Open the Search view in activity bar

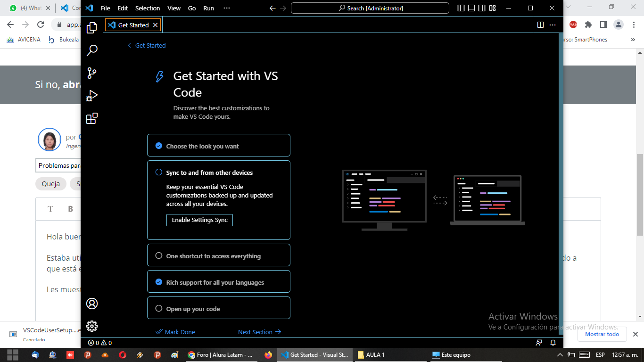(x=92, y=50)
